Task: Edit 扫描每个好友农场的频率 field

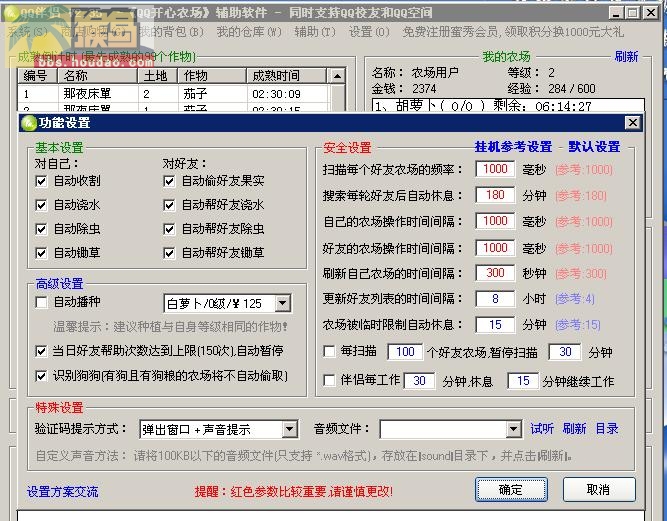Action: [x=495, y=169]
